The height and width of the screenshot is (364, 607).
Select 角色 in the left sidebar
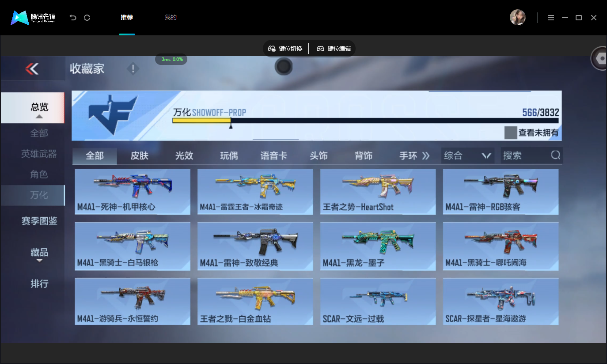click(39, 174)
